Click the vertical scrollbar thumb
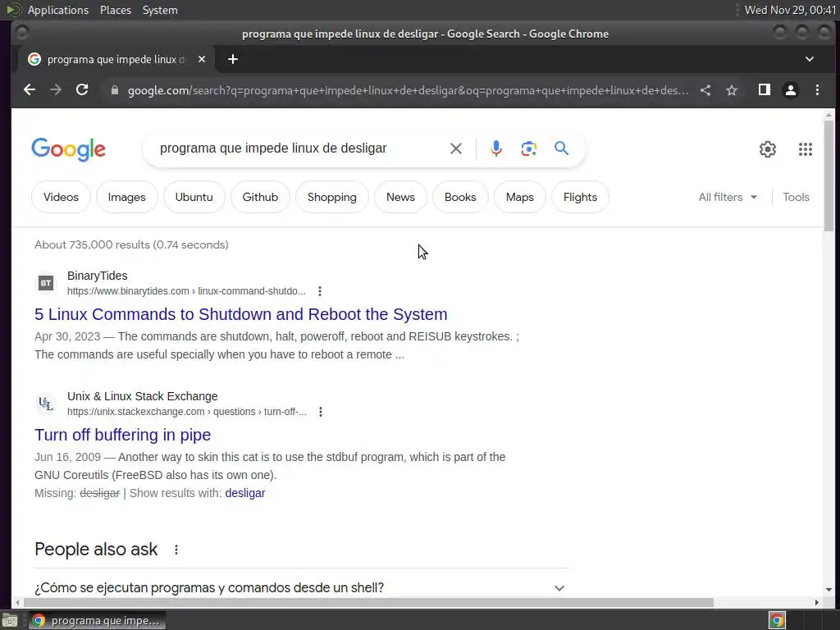This screenshot has width=840, height=630. tap(829, 176)
